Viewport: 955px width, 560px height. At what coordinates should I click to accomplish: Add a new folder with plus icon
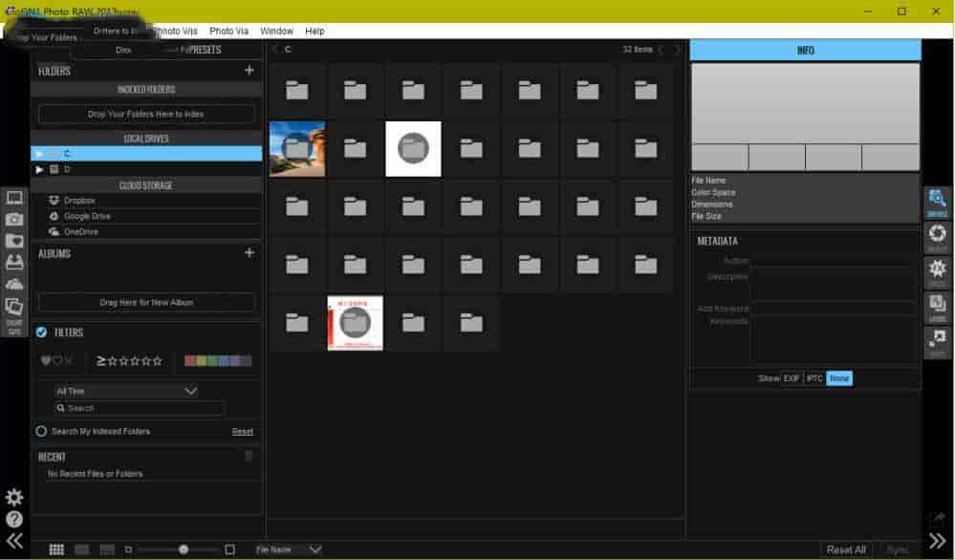tap(250, 70)
